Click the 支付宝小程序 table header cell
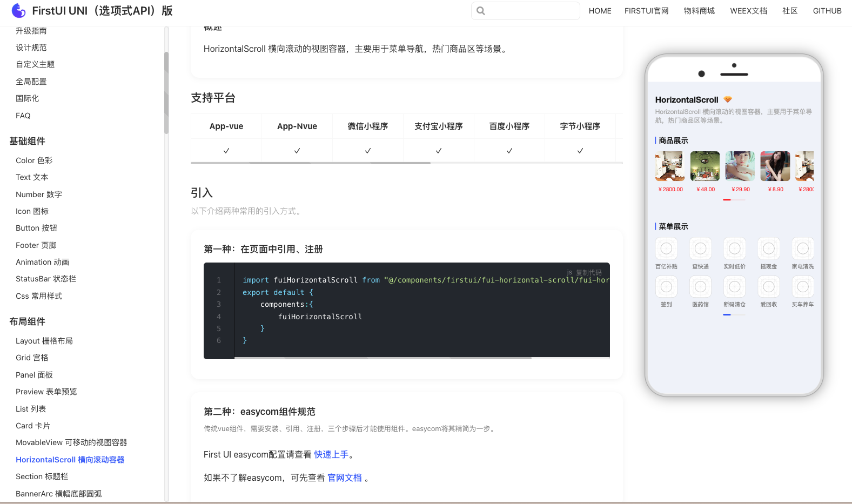 click(x=439, y=126)
